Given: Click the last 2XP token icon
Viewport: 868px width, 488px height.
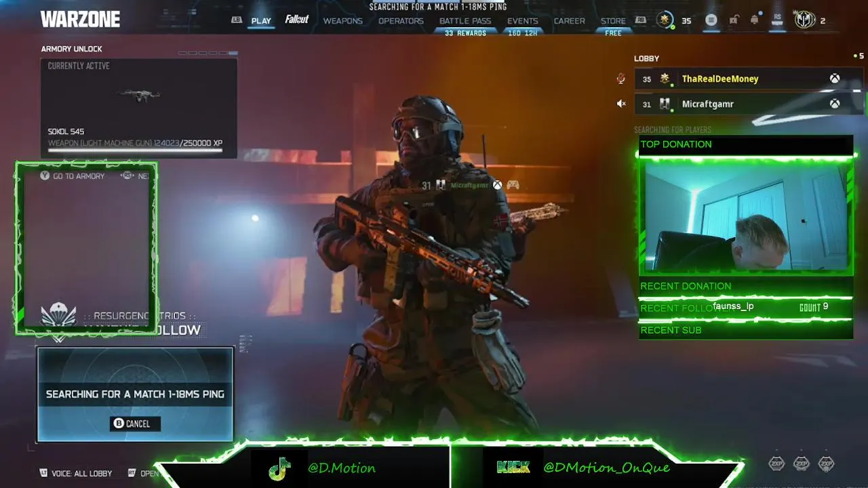Looking at the screenshot, I should (826, 464).
